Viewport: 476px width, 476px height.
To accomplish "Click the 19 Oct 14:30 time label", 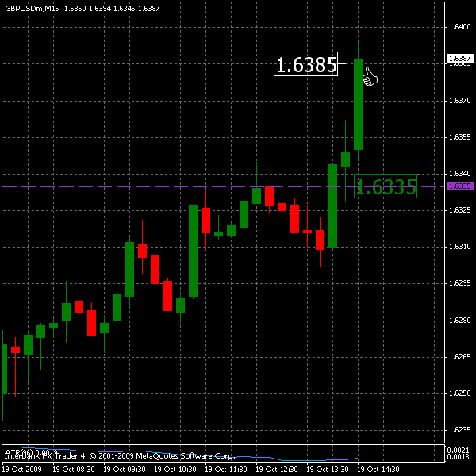I will tap(378, 470).
